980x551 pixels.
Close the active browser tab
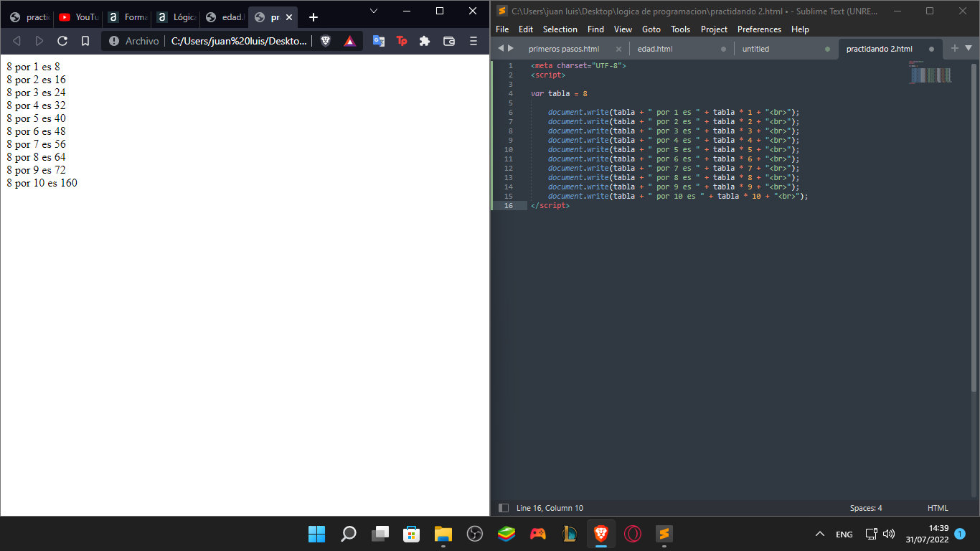288,17
